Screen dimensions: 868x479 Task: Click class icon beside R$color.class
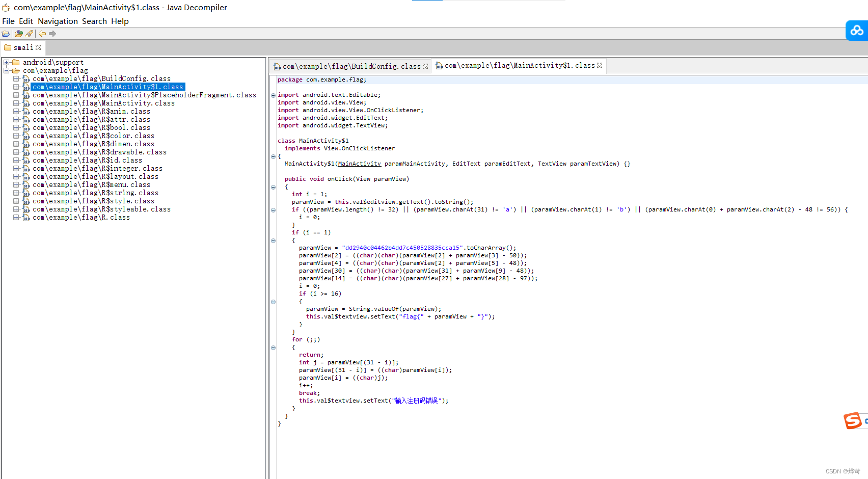26,136
